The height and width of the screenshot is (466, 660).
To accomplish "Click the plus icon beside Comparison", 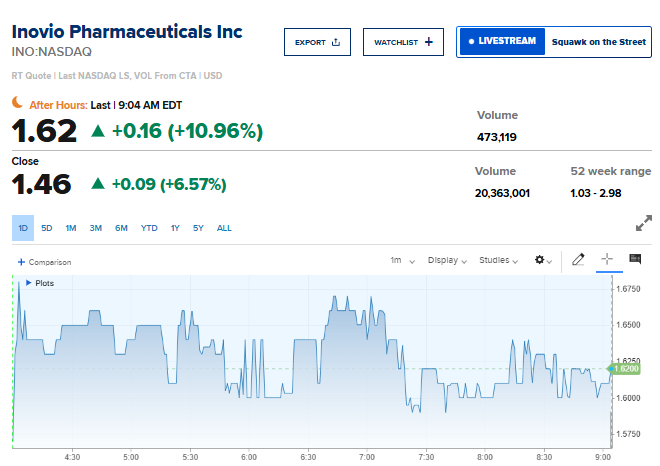I will click(21, 262).
